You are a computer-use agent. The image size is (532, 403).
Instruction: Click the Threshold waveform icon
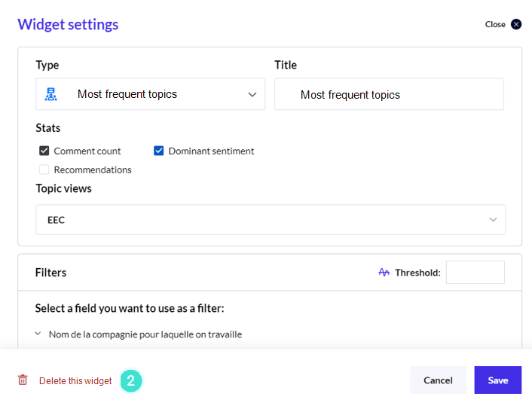[x=384, y=272]
